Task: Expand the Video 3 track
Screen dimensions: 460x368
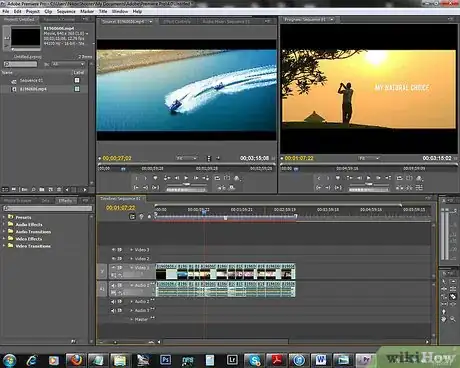Action: 131,250
